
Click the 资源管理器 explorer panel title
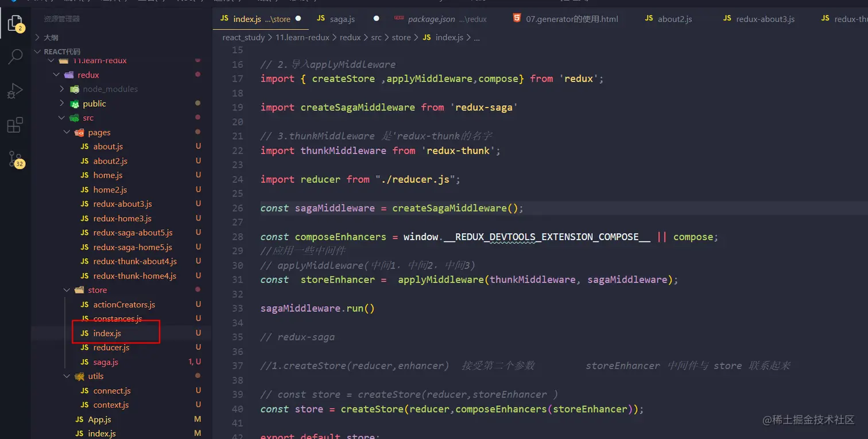click(62, 19)
